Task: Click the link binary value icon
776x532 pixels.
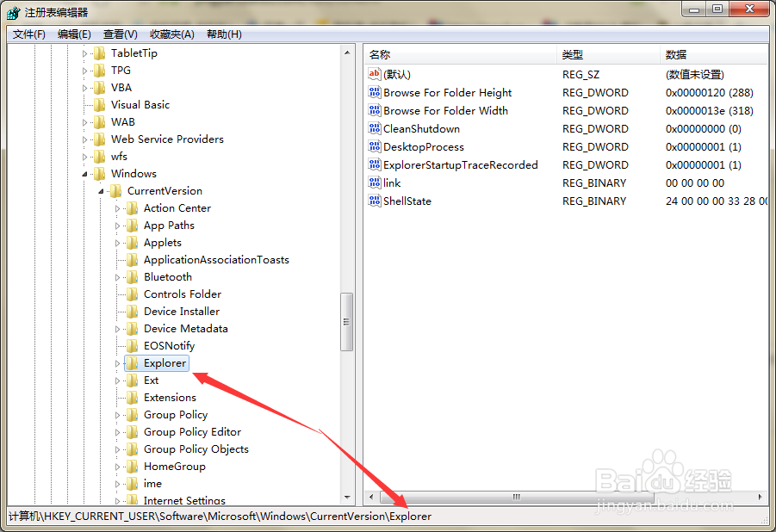Action: (374, 182)
